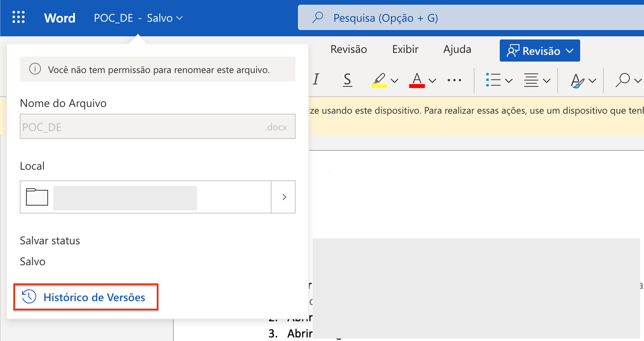
Task: Click the .docx extension text
Action: pos(276,127)
